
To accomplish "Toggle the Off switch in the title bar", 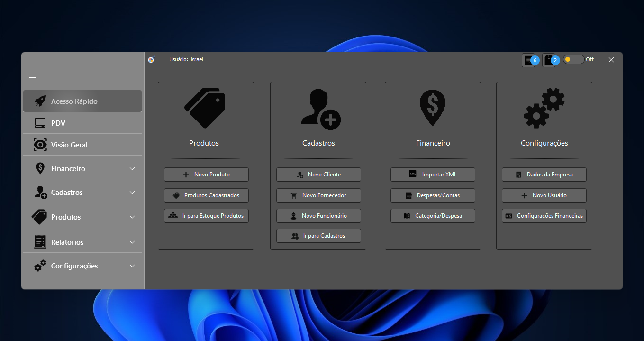I will (x=573, y=59).
